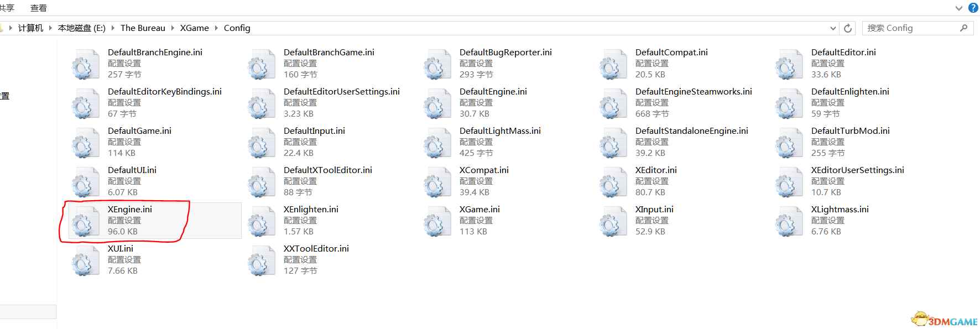Open the address bar history dropdown
Screen dimensions: 980x329
833,28
